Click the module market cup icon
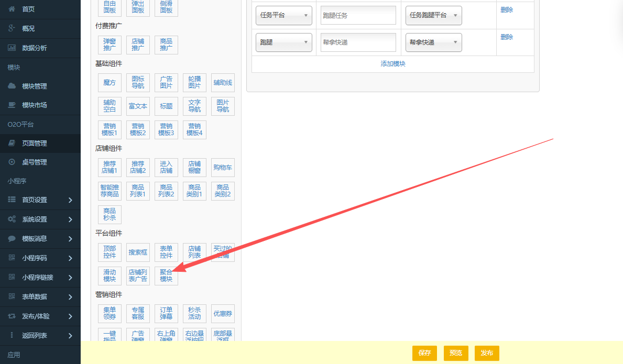The width and height of the screenshot is (623, 364). click(x=12, y=105)
